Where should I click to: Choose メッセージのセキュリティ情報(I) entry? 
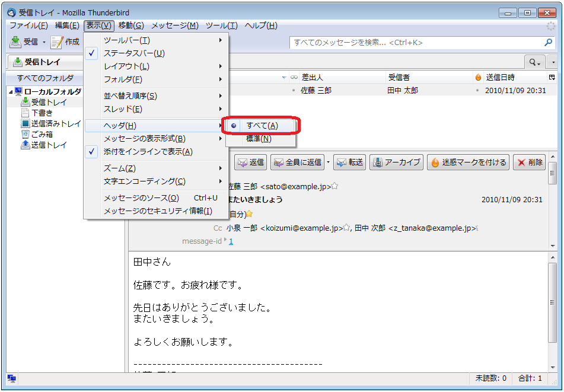coord(157,211)
